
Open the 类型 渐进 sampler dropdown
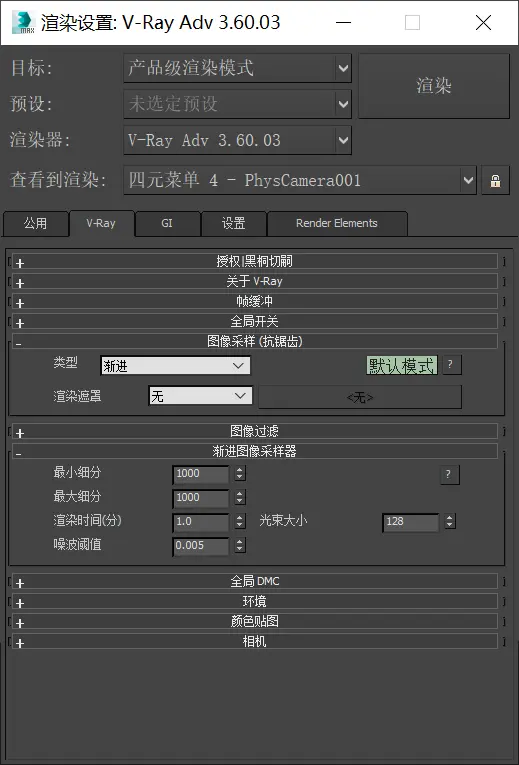pyautogui.click(x=176, y=366)
